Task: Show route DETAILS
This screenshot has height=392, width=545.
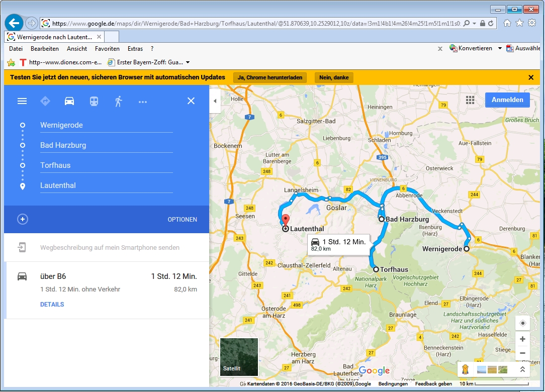Action: (52, 305)
